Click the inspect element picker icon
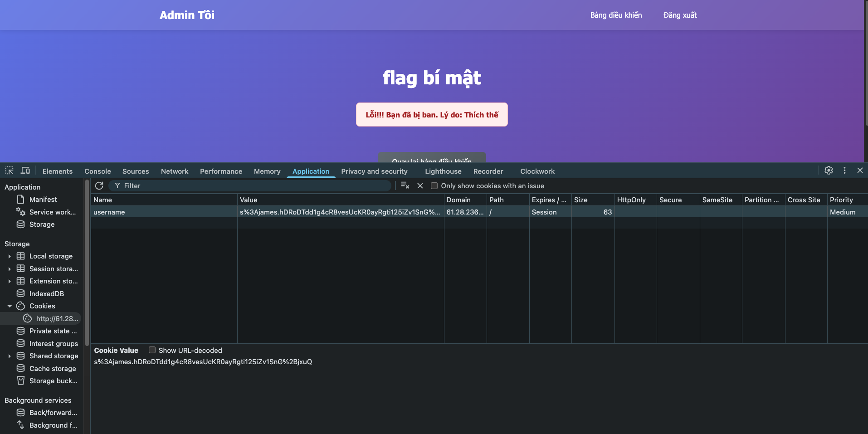The image size is (868, 434). click(9, 171)
